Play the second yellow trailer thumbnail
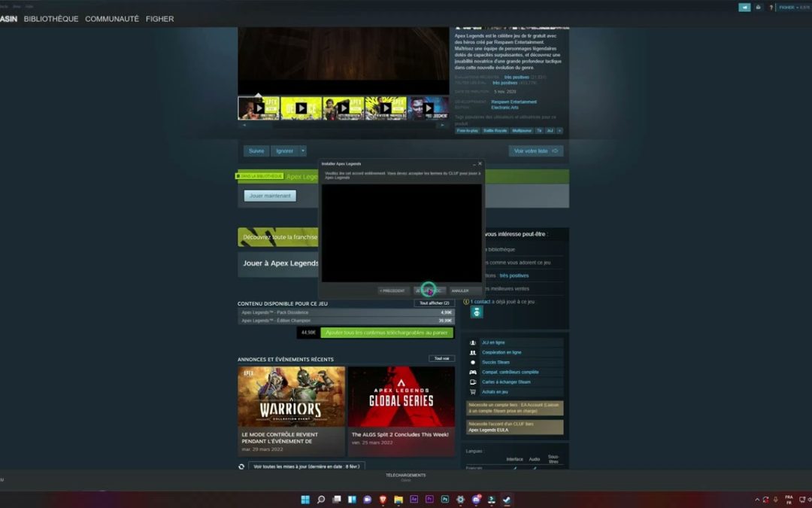 [301, 108]
